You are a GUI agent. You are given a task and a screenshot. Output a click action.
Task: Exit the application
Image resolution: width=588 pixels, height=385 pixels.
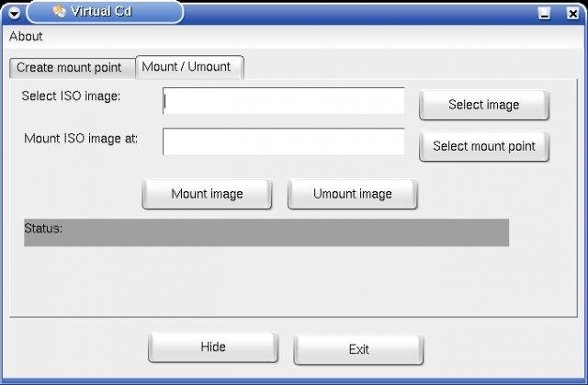358,349
